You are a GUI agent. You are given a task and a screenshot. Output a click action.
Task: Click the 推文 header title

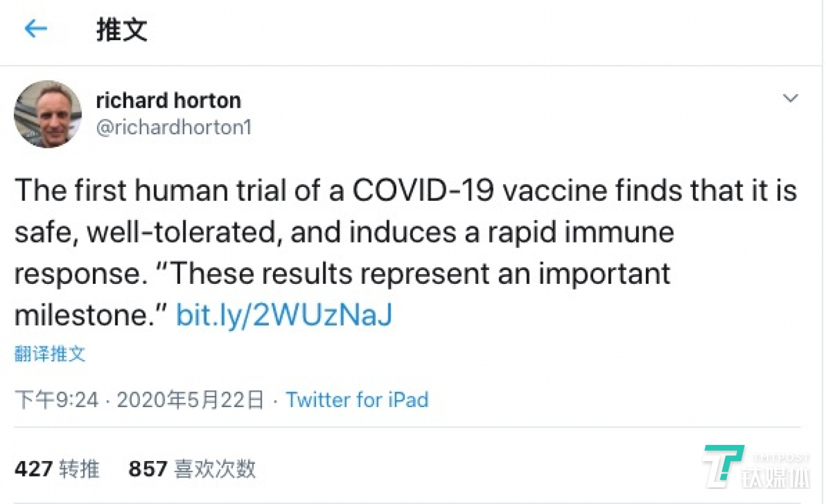coord(122,29)
